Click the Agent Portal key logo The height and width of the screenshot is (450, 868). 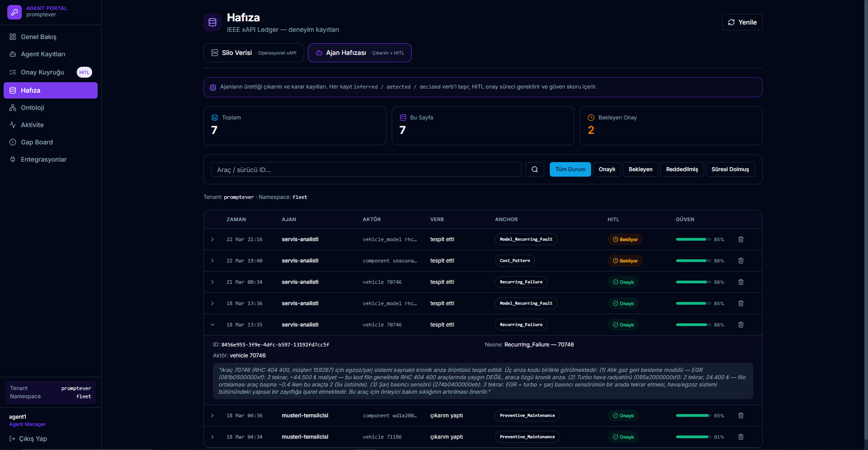(x=15, y=12)
